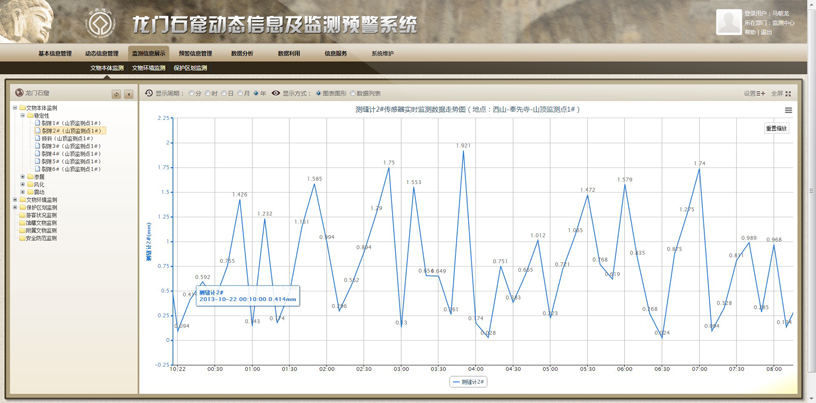Click the 退出 logout link
This screenshot has height=403, width=816.
pyautogui.click(x=766, y=32)
